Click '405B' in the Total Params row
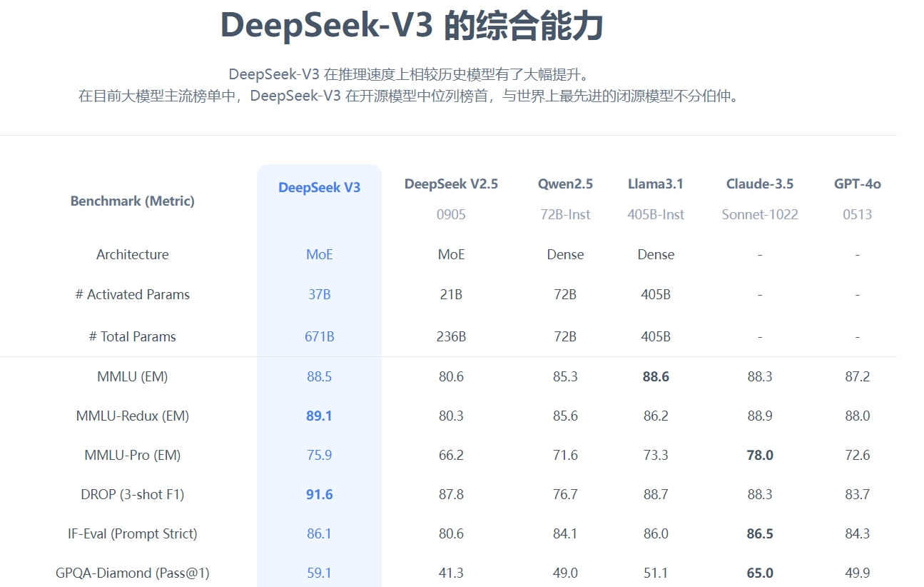Screen dimensions: 924x587 coord(656,336)
